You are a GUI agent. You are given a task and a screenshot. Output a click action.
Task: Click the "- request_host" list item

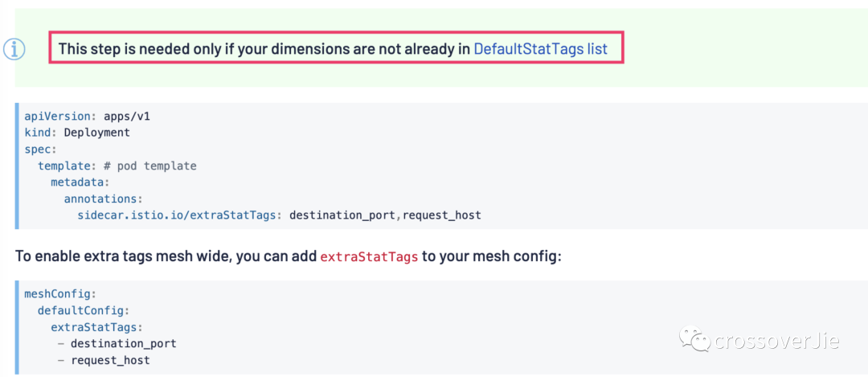pyautogui.click(x=104, y=360)
